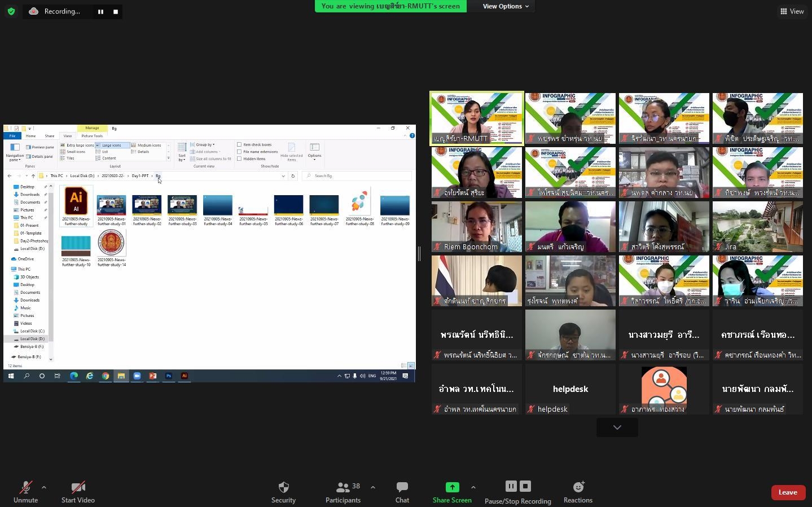Switch to the Picture Tools tab
The height and width of the screenshot is (507, 812).
pyautogui.click(x=92, y=136)
